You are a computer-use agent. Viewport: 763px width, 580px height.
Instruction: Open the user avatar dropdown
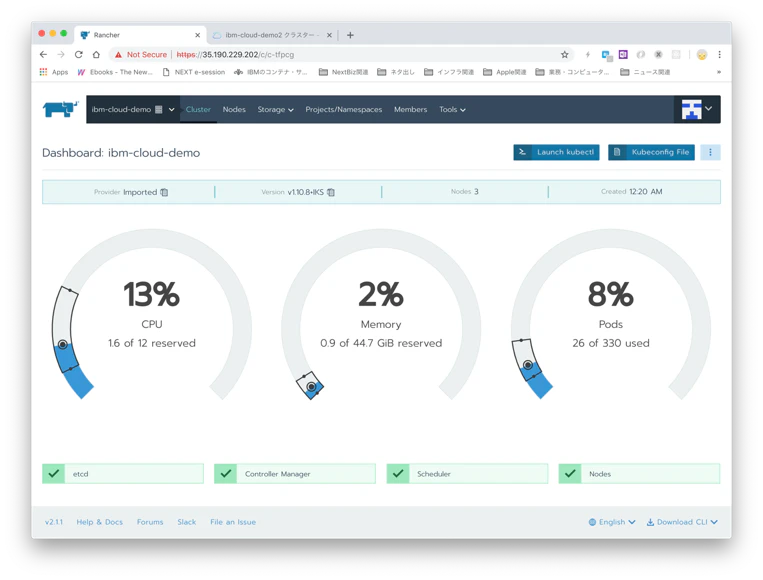coord(696,109)
